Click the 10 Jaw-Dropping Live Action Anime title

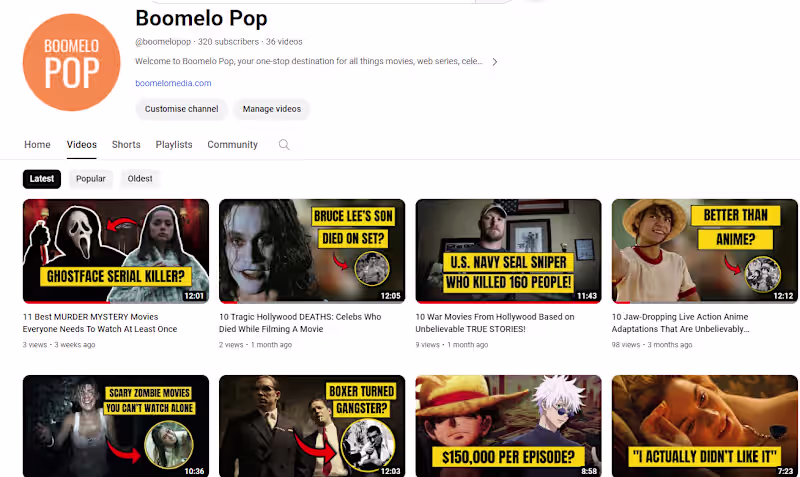pyautogui.click(x=681, y=323)
